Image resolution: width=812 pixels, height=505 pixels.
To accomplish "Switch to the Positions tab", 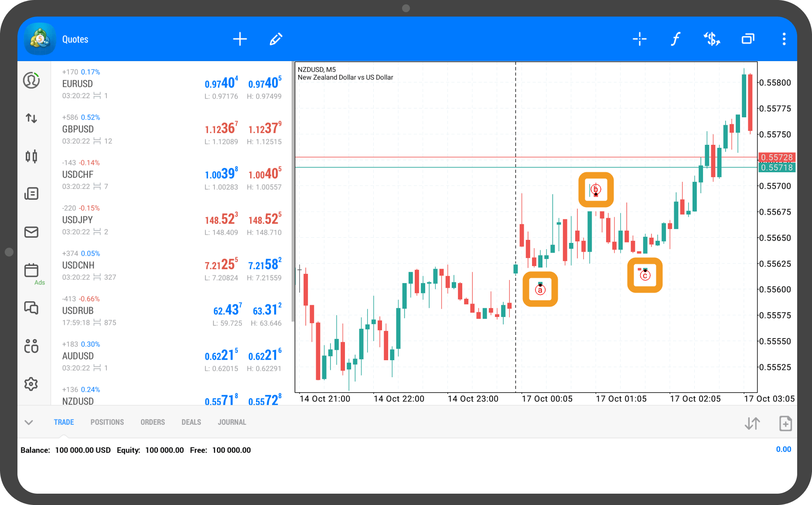I will point(107,422).
